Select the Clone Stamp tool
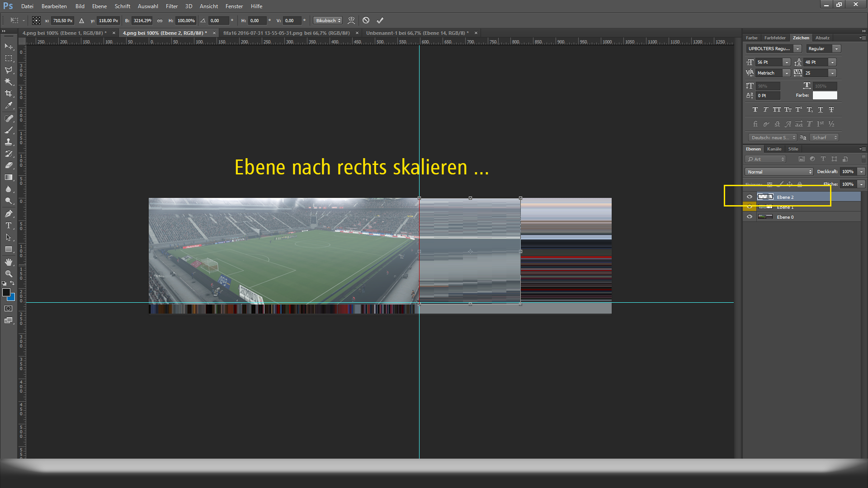Image resolution: width=868 pixels, height=488 pixels. (9, 142)
